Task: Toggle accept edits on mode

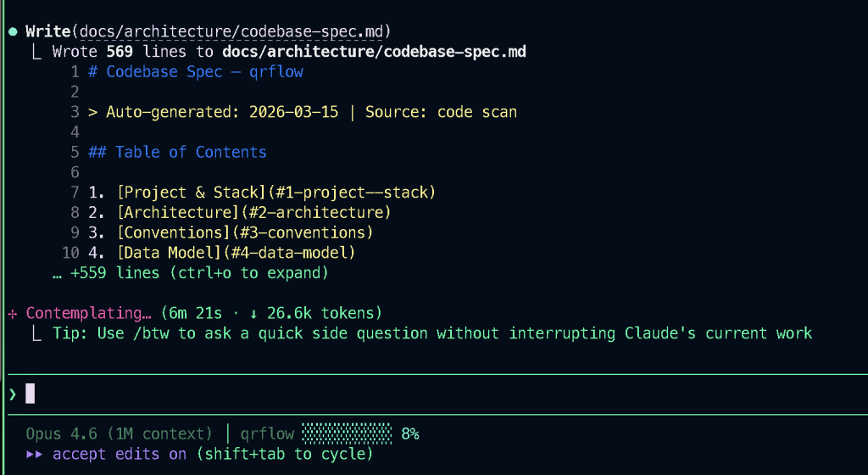Action: click(119, 455)
